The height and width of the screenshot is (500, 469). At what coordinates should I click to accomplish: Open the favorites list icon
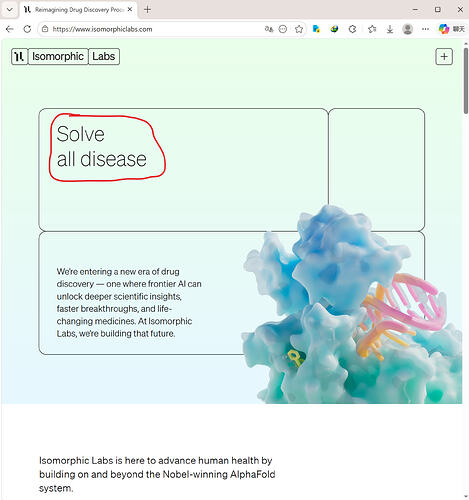[372, 29]
